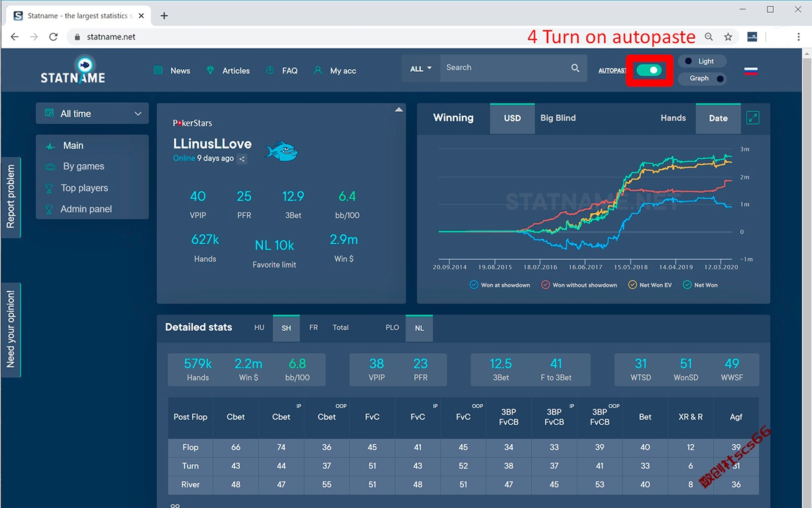Click the Statname logo

pyautogui.click(x=73, y=70)
